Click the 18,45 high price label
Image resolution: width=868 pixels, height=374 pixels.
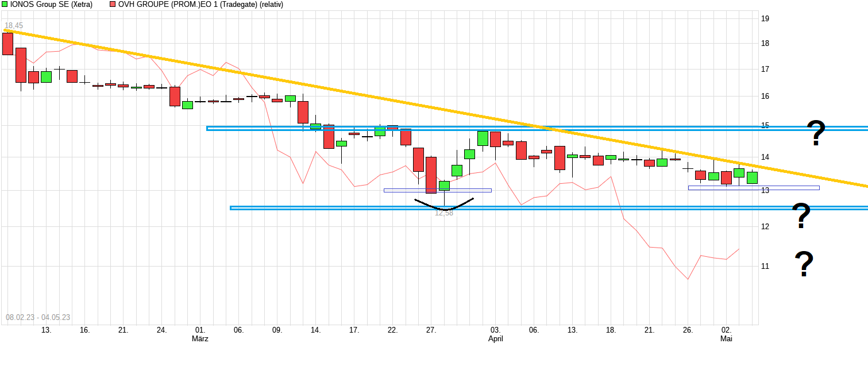click(x=14, y=25)
